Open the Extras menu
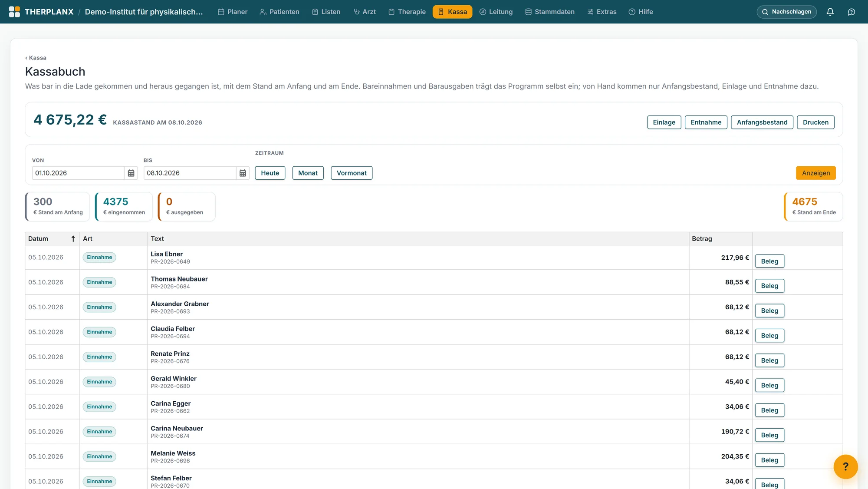 click(x=602, y=12)
